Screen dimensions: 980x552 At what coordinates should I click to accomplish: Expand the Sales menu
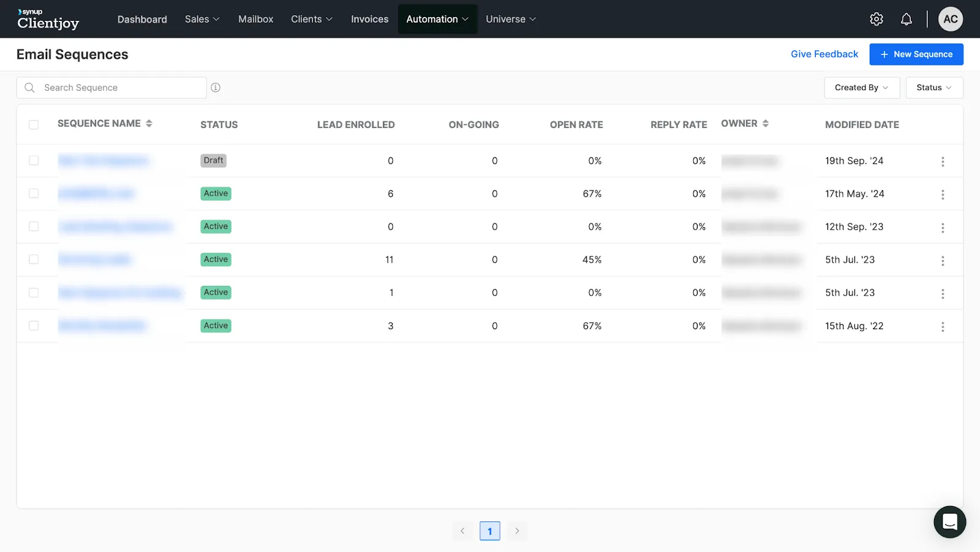pyautogui.click(x=202, y=19)
